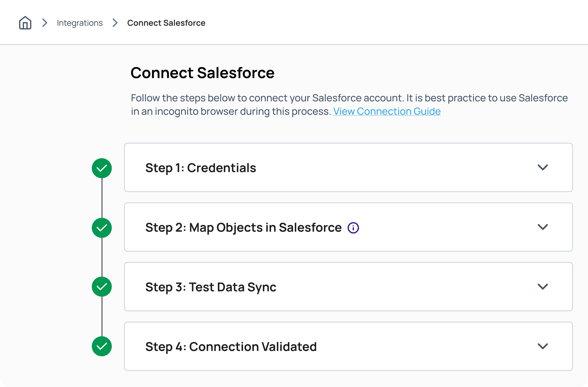Click the home icon in breadcrumb
This screenshot has width=588, height=387.
pyautogui.click(x=25, y=23)
